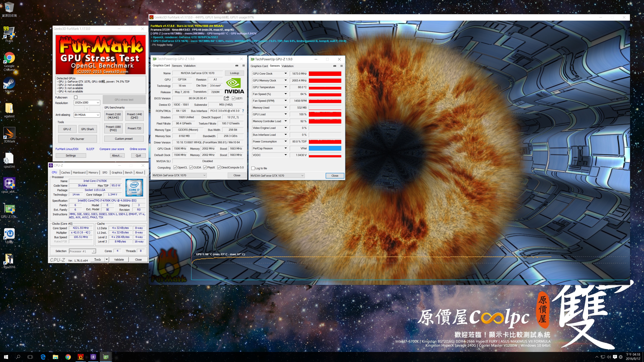Click the screenshot camera icon in GPU-Z Graphics Card window
Screen dimensions: 644x362
237,66
